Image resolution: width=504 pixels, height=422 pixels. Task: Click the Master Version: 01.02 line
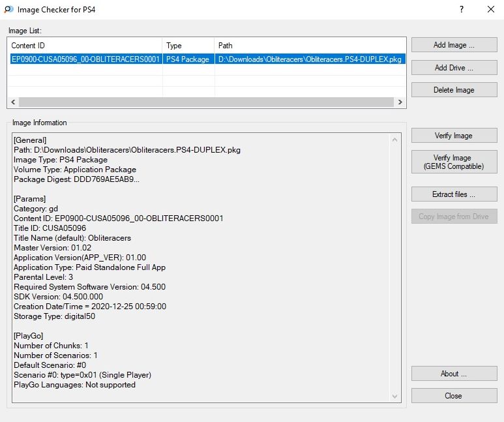[x=52, y=248]
